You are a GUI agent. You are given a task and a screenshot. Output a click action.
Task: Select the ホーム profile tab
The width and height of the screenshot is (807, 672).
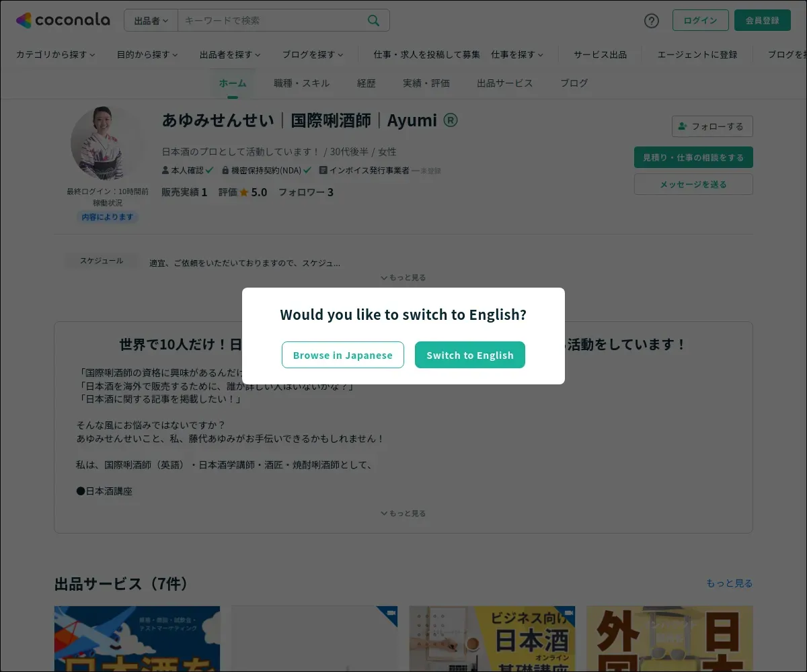[x=233, y=83]
